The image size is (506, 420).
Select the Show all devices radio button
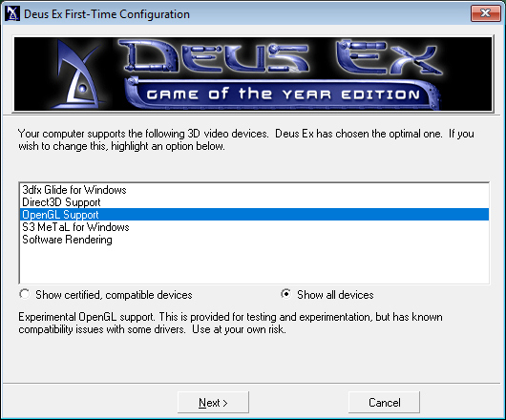pyautogui.click(x=285, y=294)
